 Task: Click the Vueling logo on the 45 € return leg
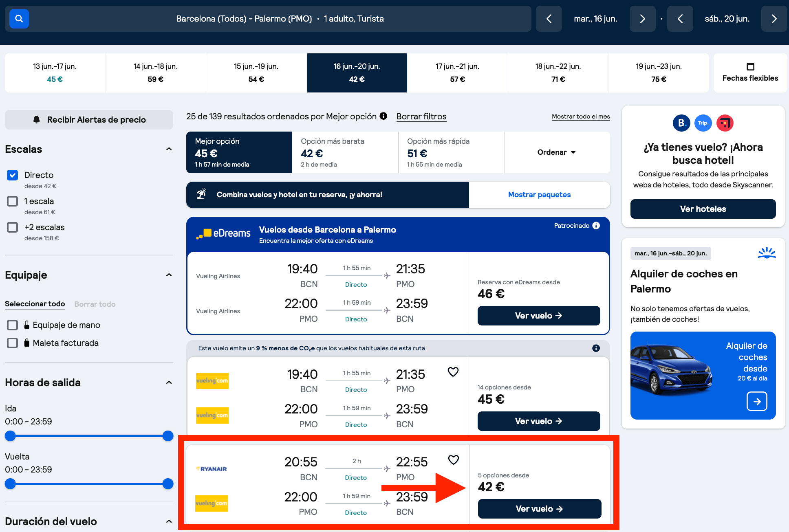(212, 415)
